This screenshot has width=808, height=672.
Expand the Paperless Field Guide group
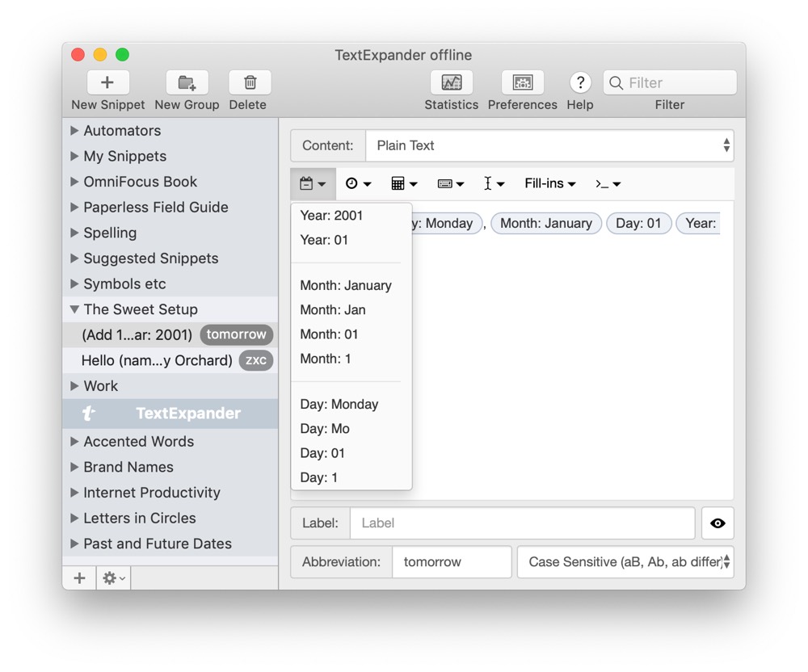tap(74, 207)
